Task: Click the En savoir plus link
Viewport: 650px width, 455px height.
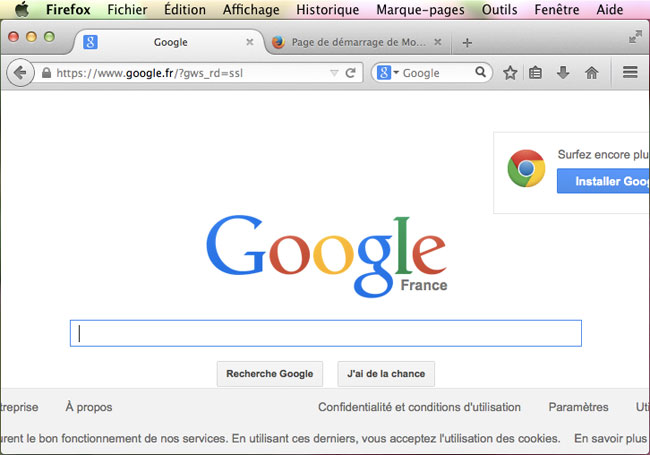Action: [x=610, y=438]
